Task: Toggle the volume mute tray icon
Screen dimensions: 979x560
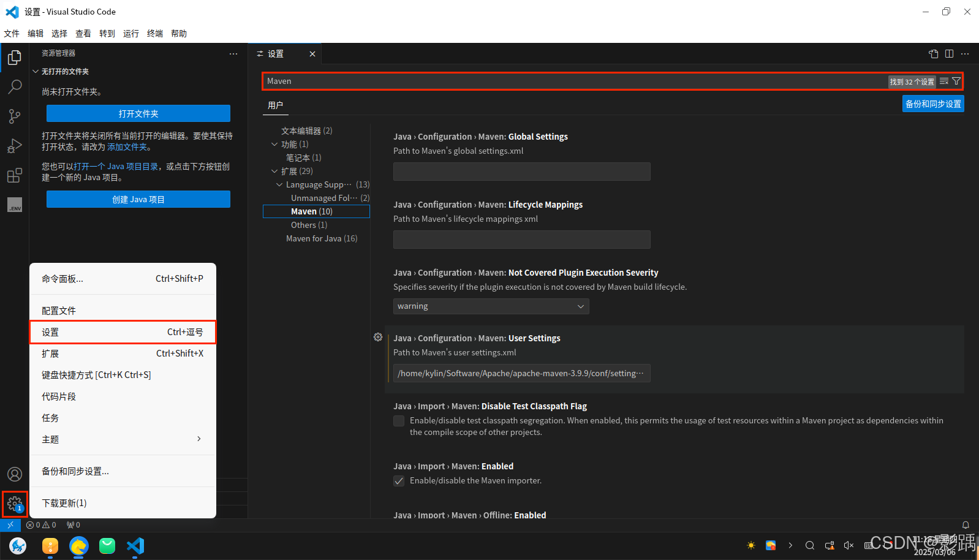Action: pyautogui.click(x=849, y=545)
